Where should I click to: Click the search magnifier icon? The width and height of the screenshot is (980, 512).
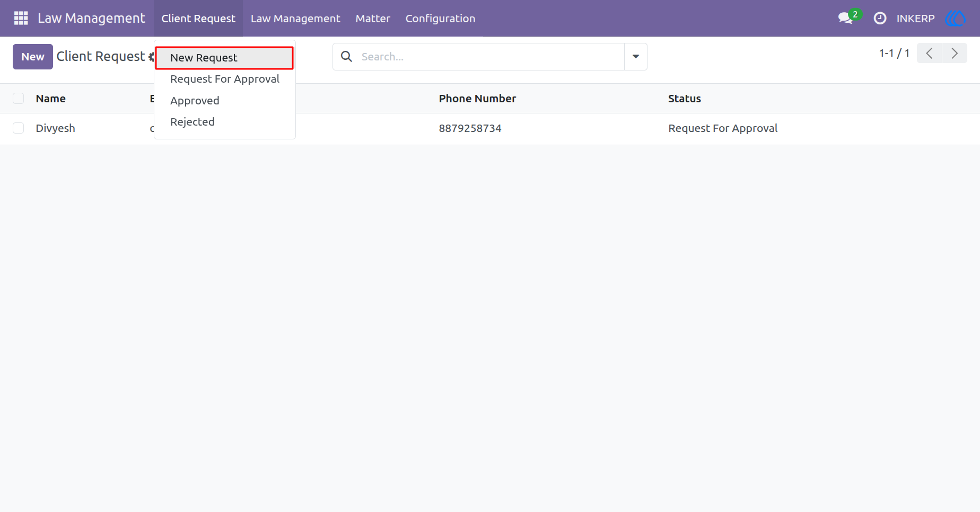[x=346, y=56]
